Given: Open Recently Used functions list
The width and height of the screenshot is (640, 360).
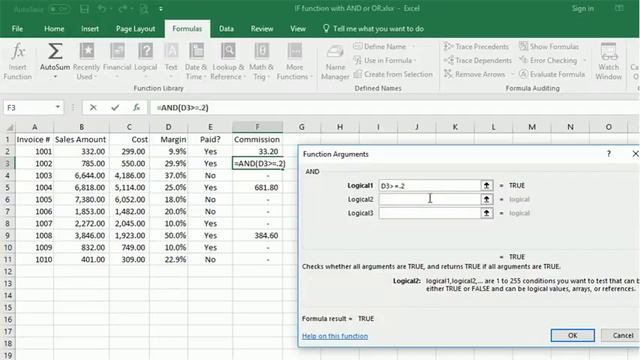Looking at the screenshot, I should [87, 61].
